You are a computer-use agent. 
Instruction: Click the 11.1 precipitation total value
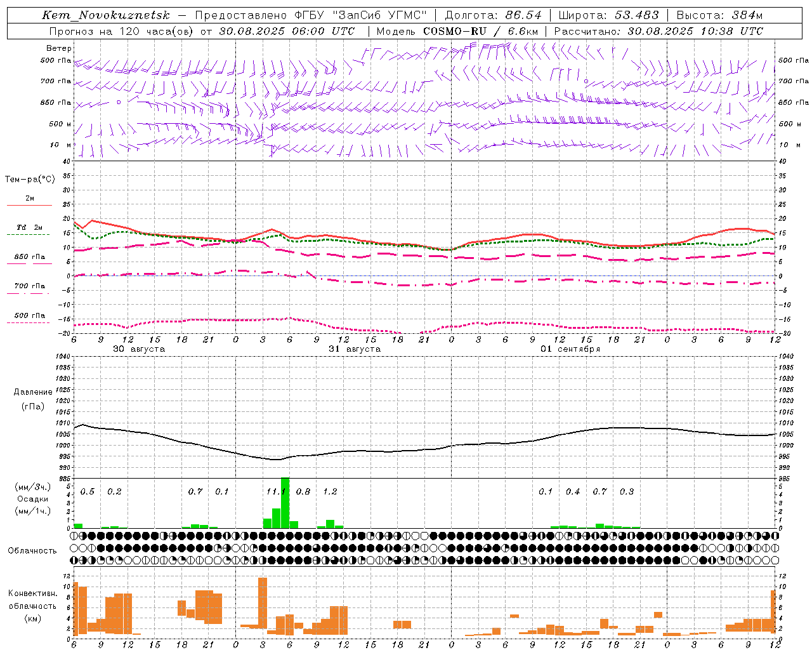[276, 491]
